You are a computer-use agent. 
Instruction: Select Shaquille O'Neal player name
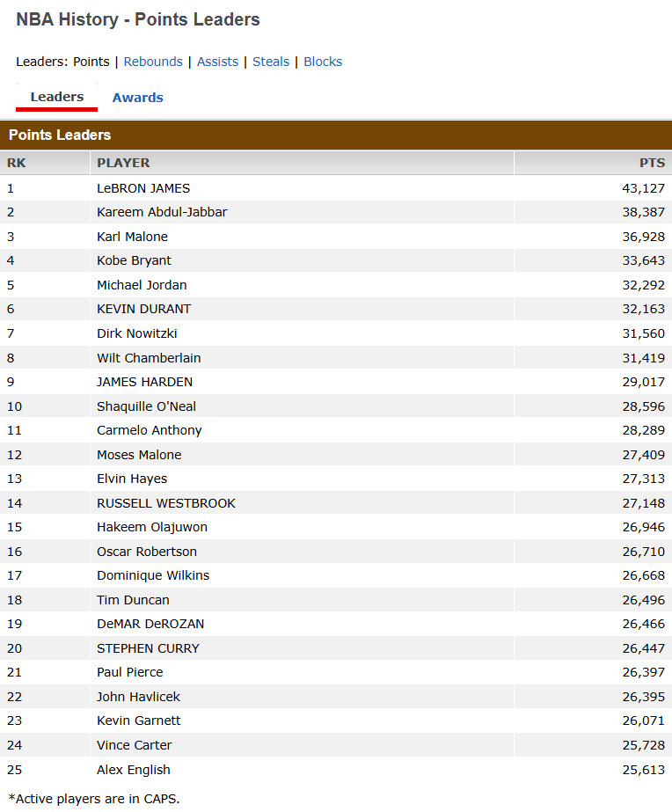[x=147, y=406]
